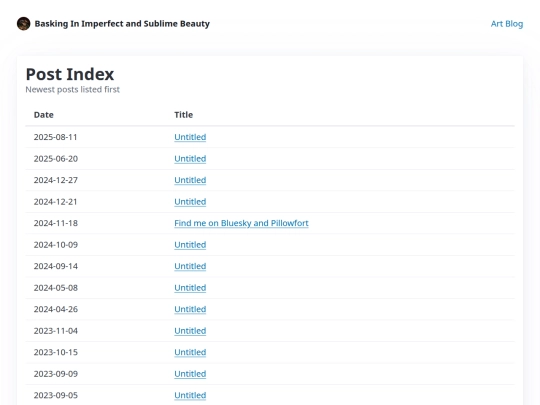The height and width of the screenshot is (405, 540).
Task: Click the Date column header
Action: 43,115
